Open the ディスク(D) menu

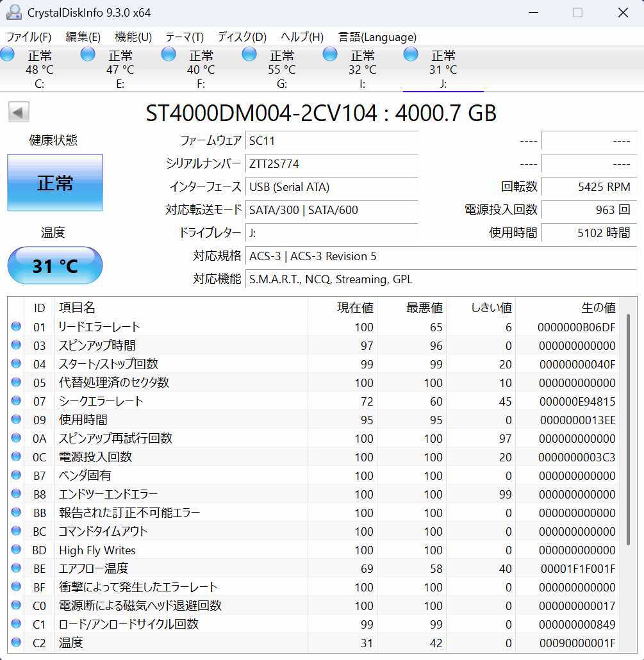(242, 37)
